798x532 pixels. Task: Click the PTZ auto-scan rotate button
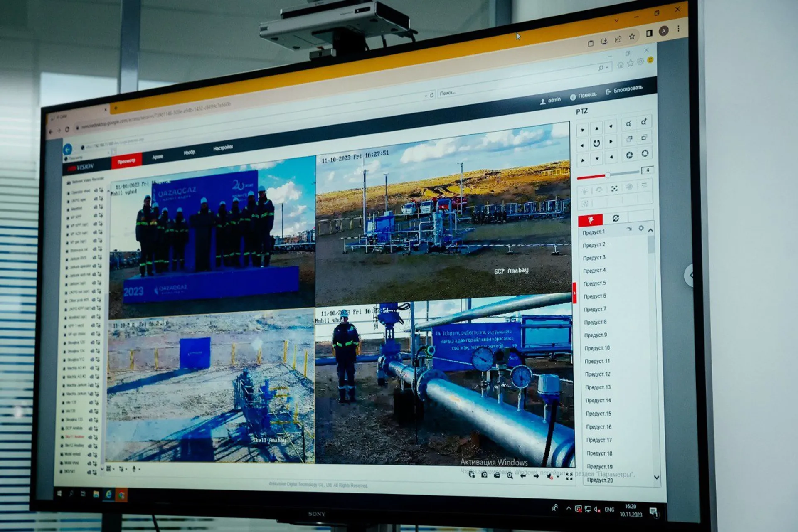click(596, 143)
